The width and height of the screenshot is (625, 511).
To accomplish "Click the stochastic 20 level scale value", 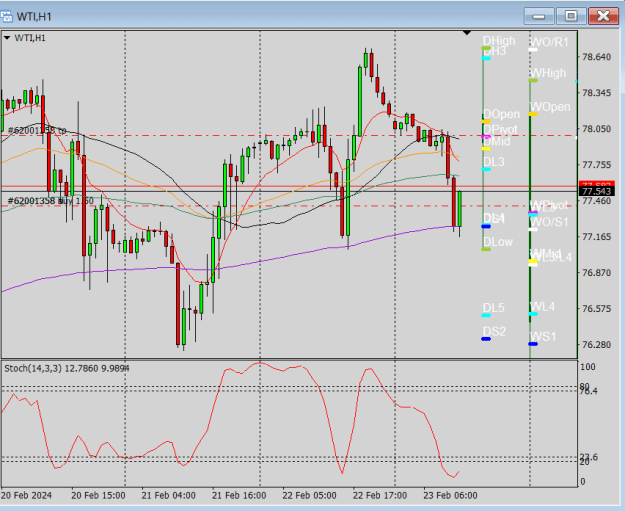I will (584, 462).
